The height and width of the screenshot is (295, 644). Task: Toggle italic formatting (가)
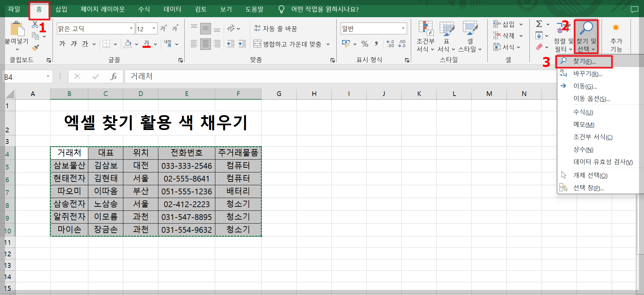point(74,44)
